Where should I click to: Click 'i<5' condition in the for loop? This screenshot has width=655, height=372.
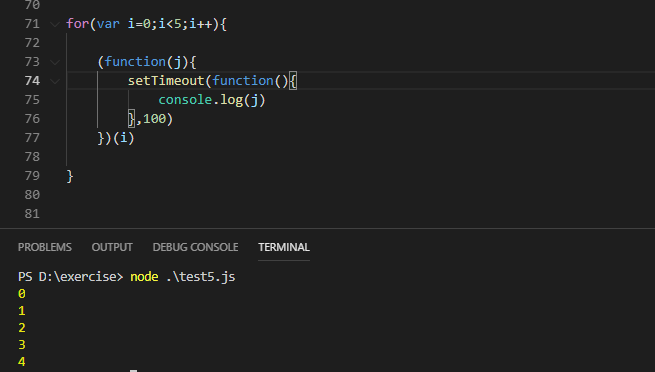click(x=170, y=24)
